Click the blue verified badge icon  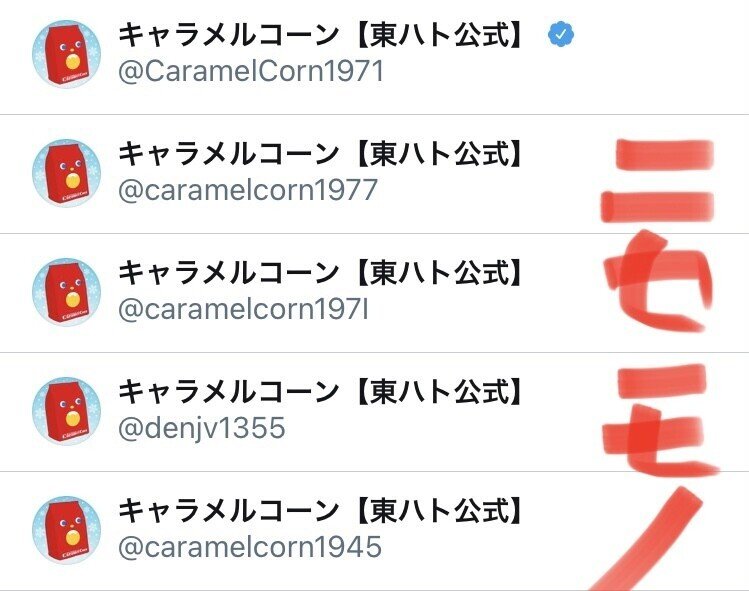[561, 34]
